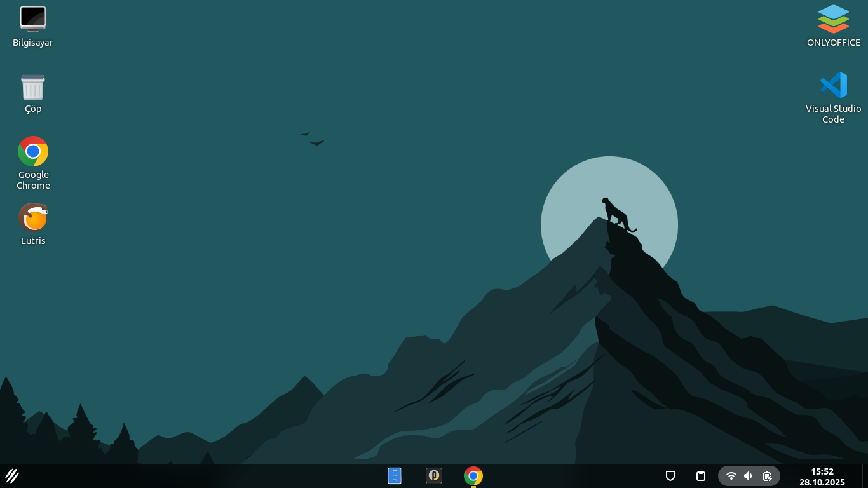Image resolution: width=868 pixels, height=488 pixels.
Task: Open the clipboard manager in the tray
Action: point(701,476)
